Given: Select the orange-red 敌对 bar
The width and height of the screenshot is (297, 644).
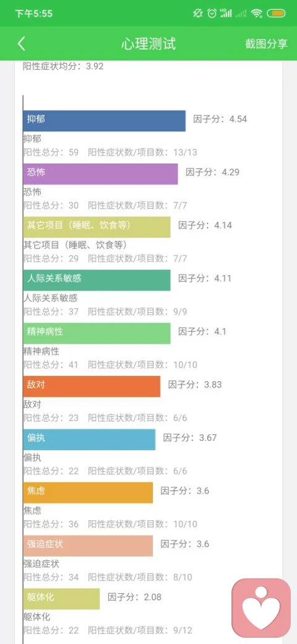Looking at the screenshot, I should coord(92,386).
